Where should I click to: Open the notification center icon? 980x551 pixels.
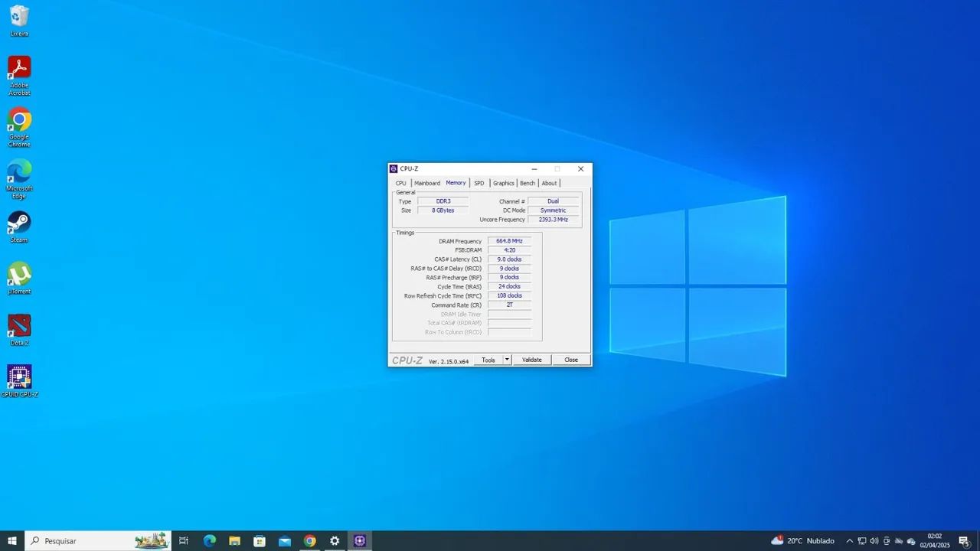964,541
